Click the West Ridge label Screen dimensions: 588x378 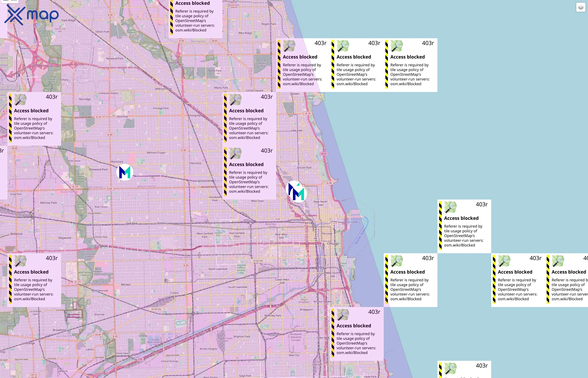tap(245, 33)
